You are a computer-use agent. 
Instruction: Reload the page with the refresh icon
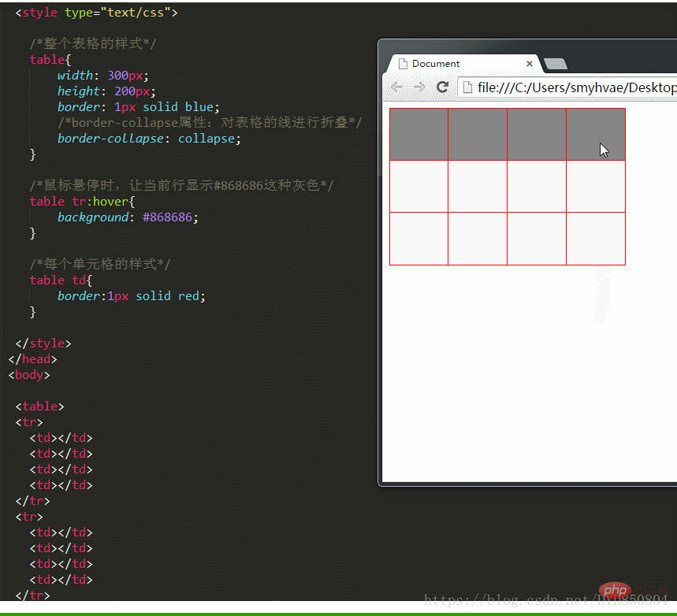click(x=443, y=87)
